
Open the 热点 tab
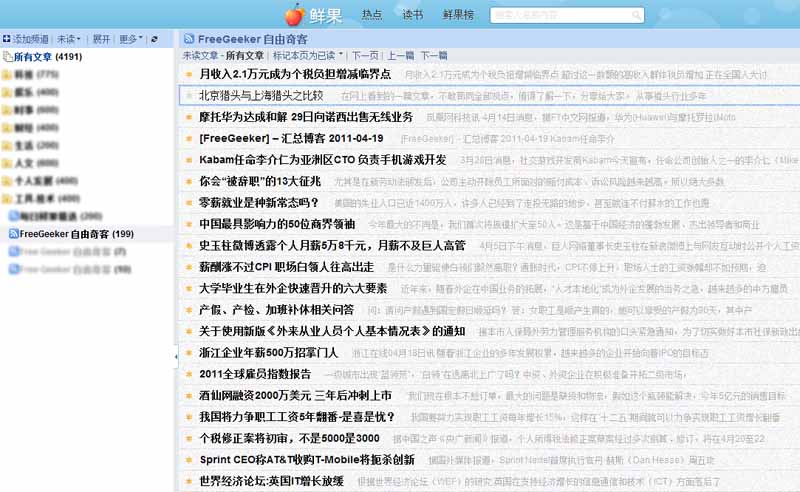pos(371,15)
